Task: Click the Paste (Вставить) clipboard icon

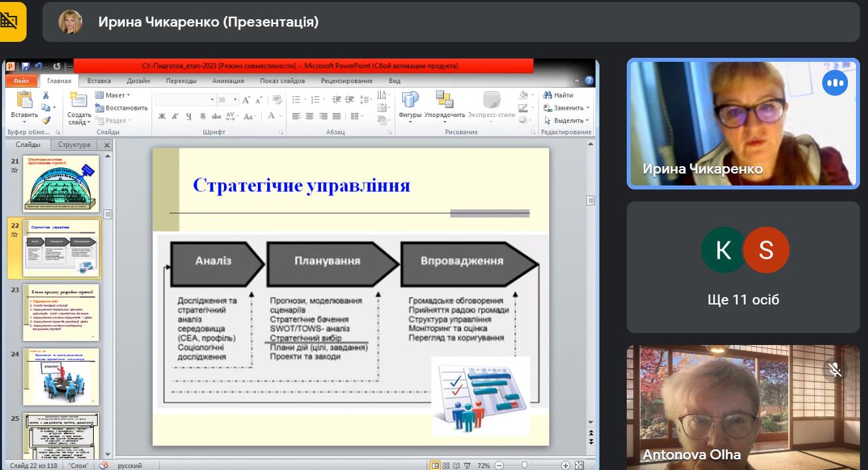Action: [25, 100]
